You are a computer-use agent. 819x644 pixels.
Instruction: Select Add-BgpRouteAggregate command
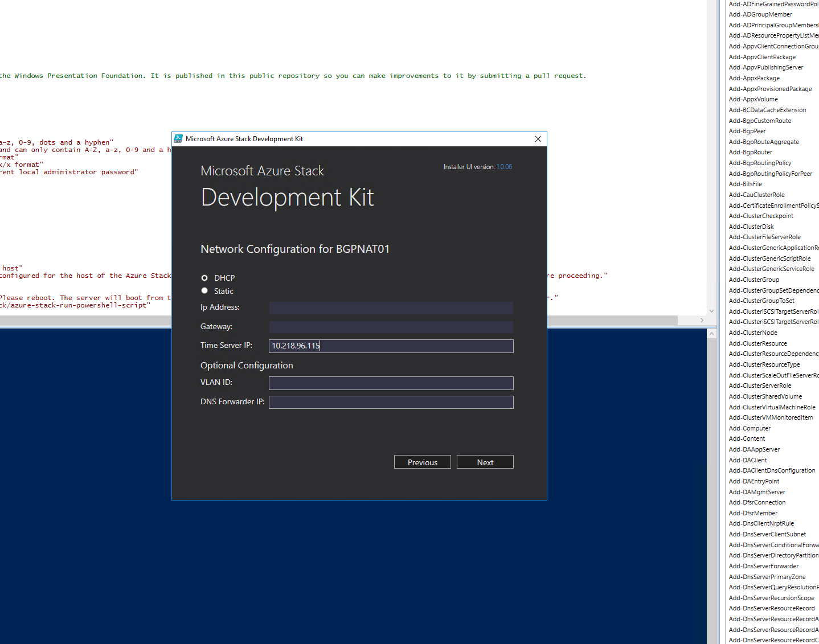[764, 142]
